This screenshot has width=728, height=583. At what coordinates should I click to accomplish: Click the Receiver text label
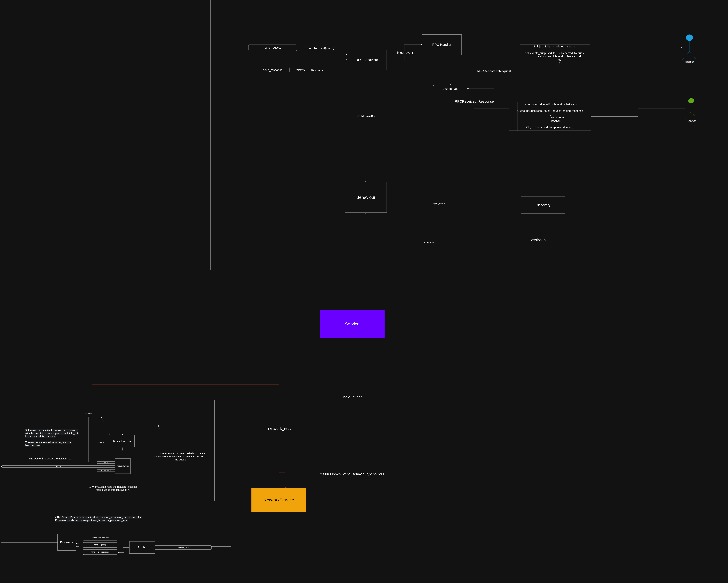(689, 62)
